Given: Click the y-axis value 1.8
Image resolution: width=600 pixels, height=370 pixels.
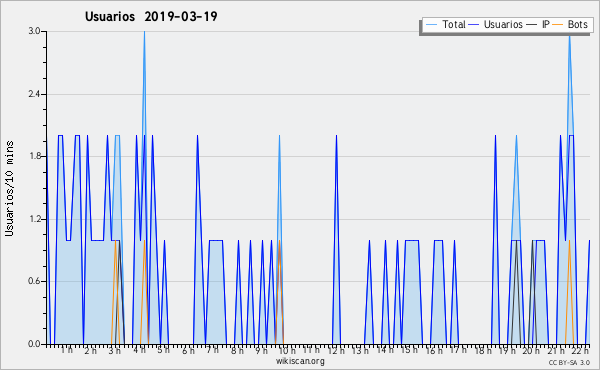Looking at the screenshot, I should pyautogui.click(x=34, y=156).
